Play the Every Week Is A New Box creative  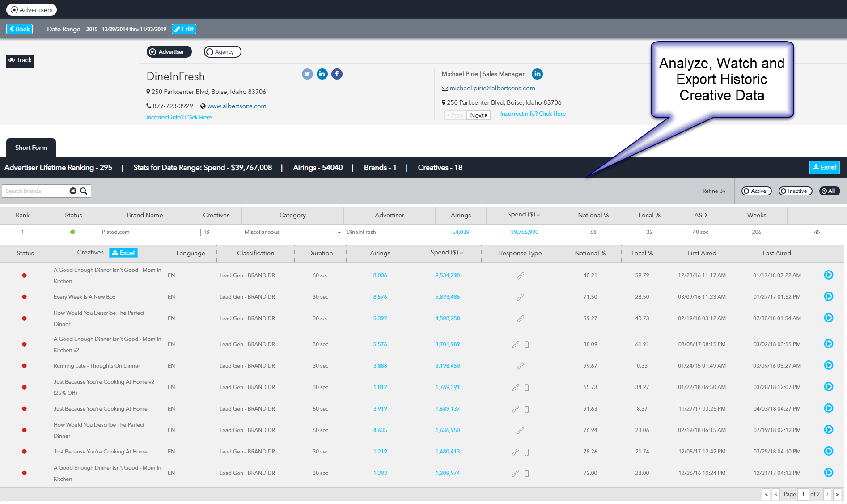pos(829,296)
